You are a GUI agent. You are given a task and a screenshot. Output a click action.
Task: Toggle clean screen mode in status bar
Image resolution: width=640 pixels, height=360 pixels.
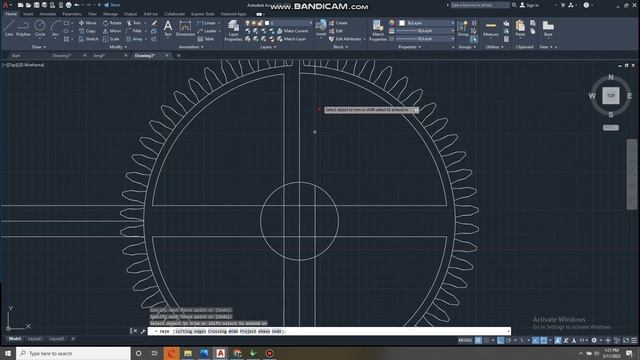pyautogui.click(x=625, y=340)
